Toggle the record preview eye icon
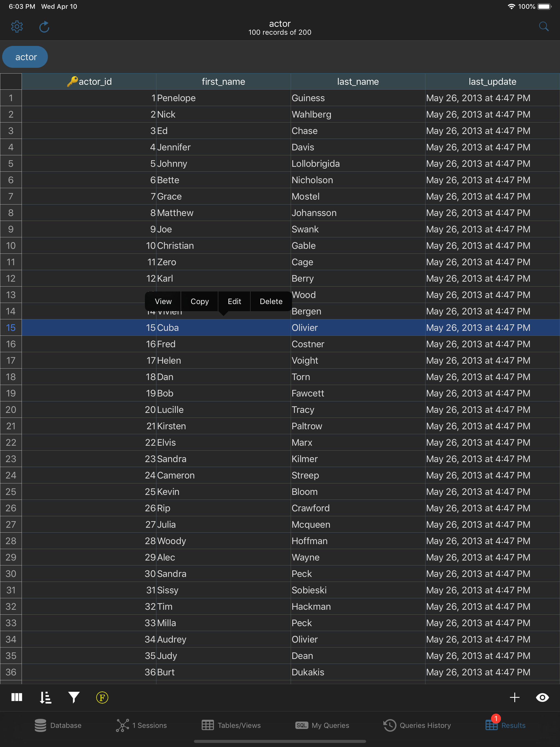This screenshot has width=560, height=747. point(542,697)
